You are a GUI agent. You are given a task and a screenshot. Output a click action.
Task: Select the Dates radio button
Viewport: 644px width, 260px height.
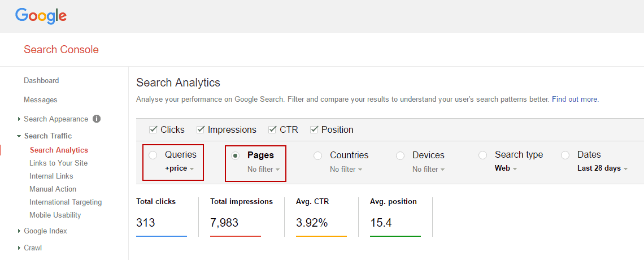tap(565, 155)
